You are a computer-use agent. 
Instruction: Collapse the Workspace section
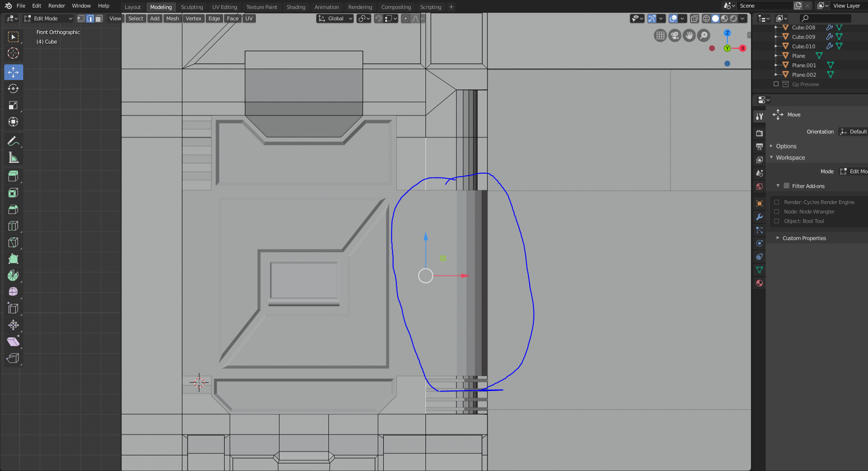[x=790, y=158]
